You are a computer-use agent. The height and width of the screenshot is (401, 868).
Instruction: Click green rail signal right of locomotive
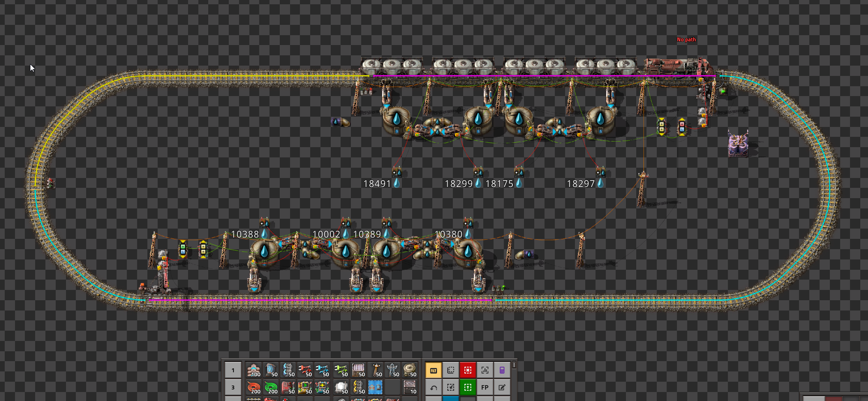coord(723,91)
